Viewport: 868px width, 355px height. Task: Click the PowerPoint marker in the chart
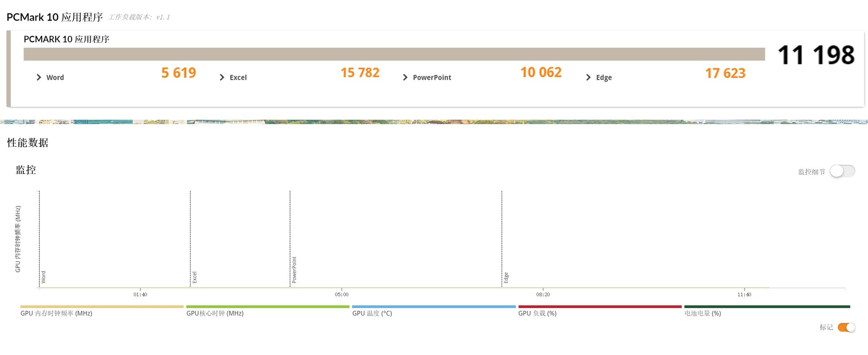pyautogui.click(x=294, y=270)
